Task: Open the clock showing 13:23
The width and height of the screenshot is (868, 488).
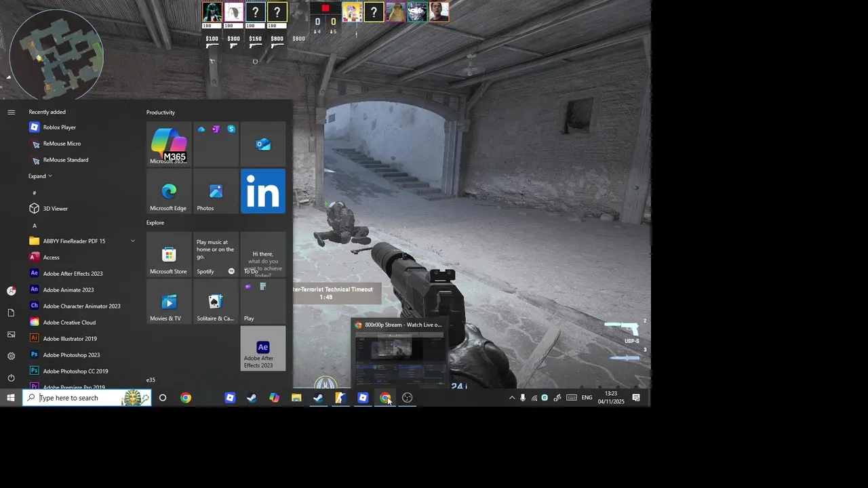Action: (611, 398)
